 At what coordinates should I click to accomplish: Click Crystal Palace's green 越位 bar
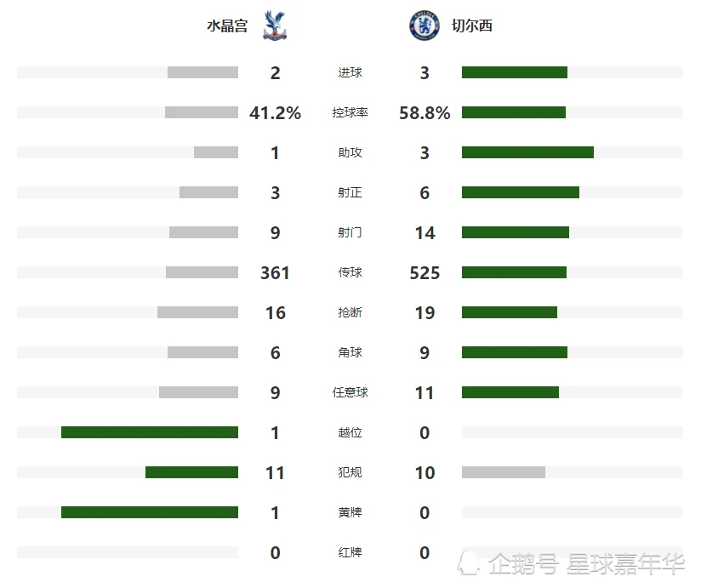150,432
